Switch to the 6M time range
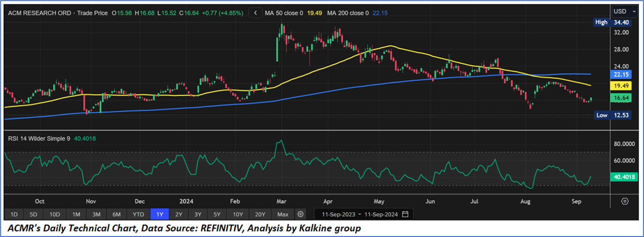Image resolution: width=644 pixels, height=237 pixels. click(x=117, y=214)
